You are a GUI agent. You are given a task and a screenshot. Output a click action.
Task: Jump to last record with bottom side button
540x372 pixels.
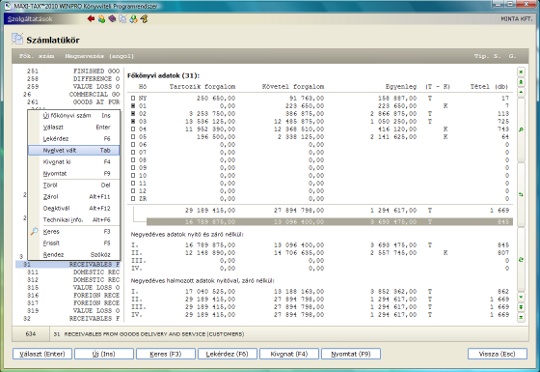click(521, 317)
